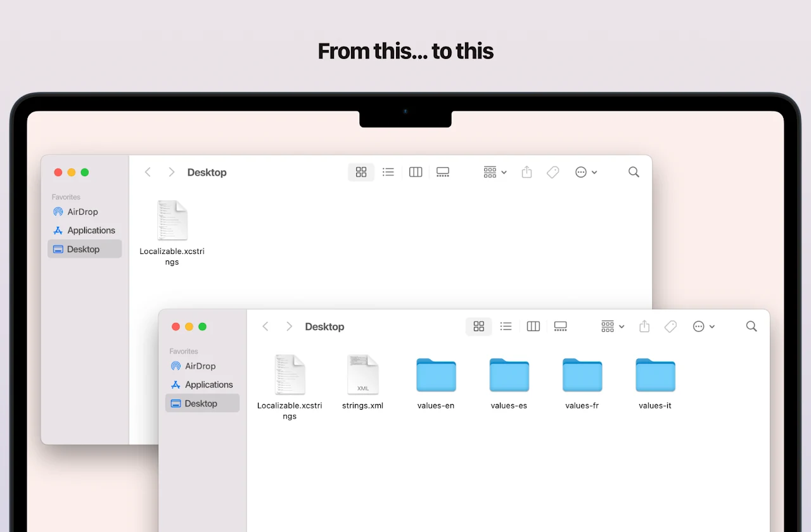Click the Desktop title in back window

(207, 172)
